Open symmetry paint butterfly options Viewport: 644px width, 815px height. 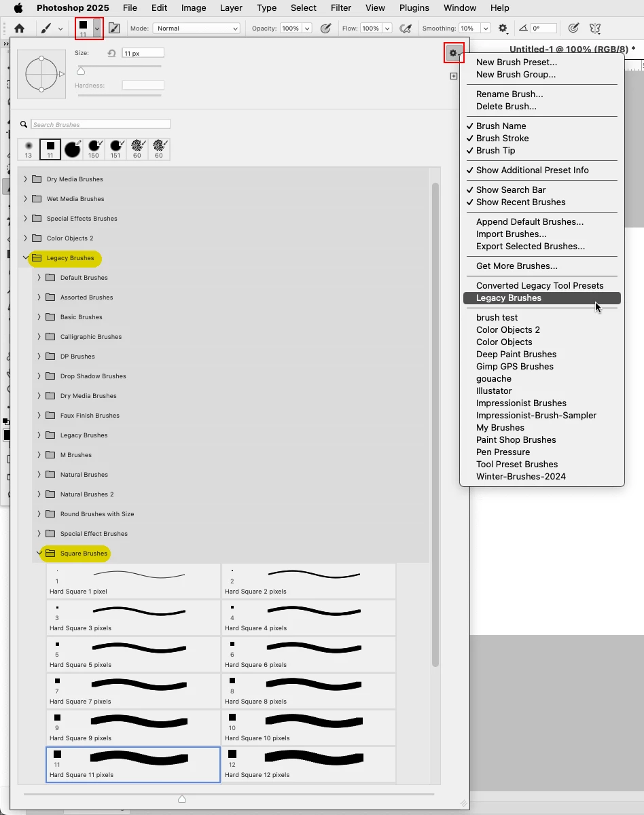tap(595, 29)
